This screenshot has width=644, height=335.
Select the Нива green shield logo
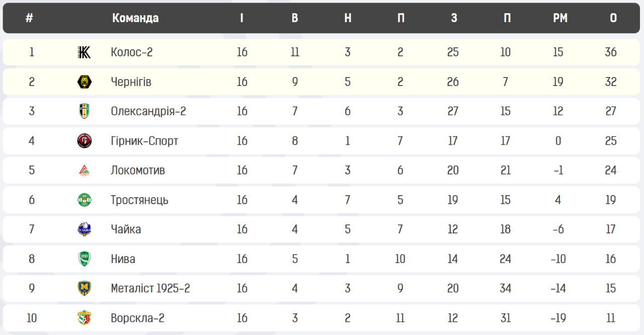(85, 259)
